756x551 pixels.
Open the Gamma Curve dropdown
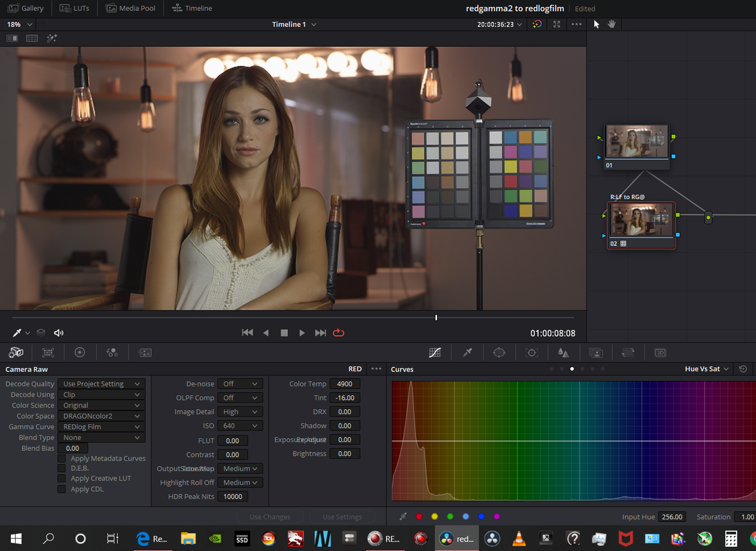(101, 426)
